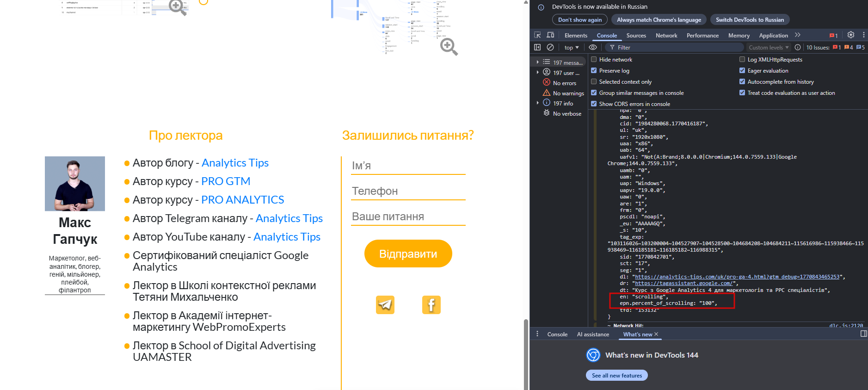Image resolution: width=868 pixels, height=390 pixels.
Task: Uncheck Treat code evaluation as user action
Action: (742, 93)
